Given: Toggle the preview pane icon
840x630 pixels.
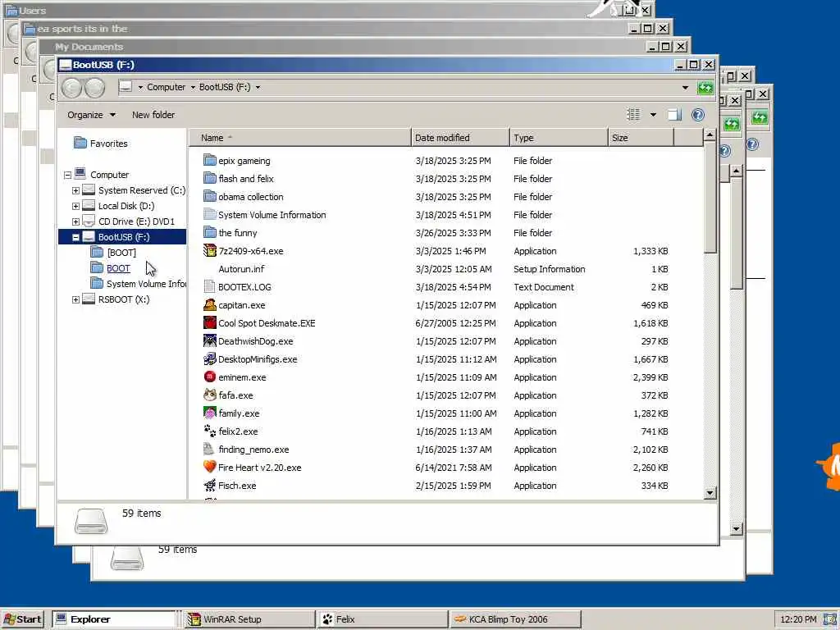Looking at the screenshot, I should coord(674,115).
